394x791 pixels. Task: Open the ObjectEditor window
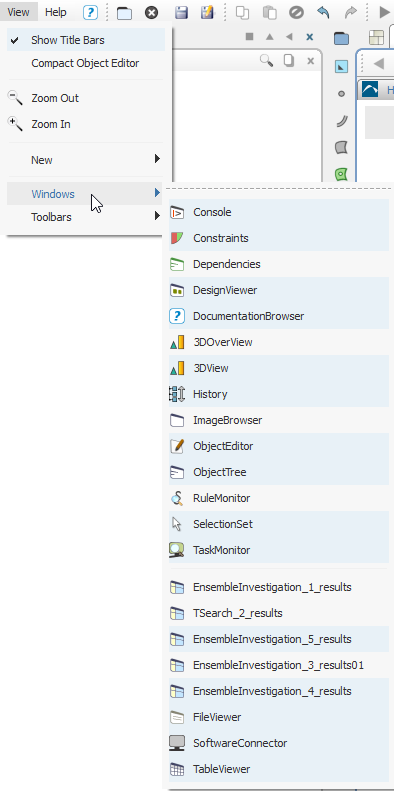tap(278, 446)
